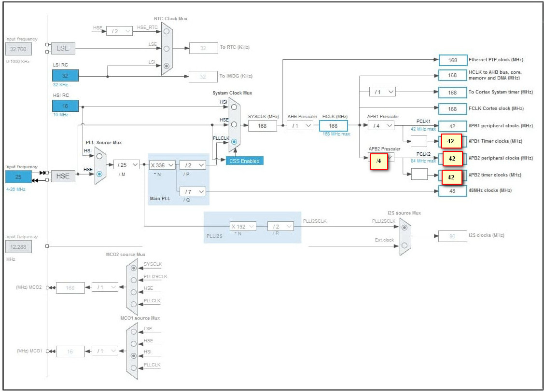Image resolution: width=544 pixels, height=392 pixels.
Task: Open the Cortex System timer /1 dropdown
Action: [382, 92]
